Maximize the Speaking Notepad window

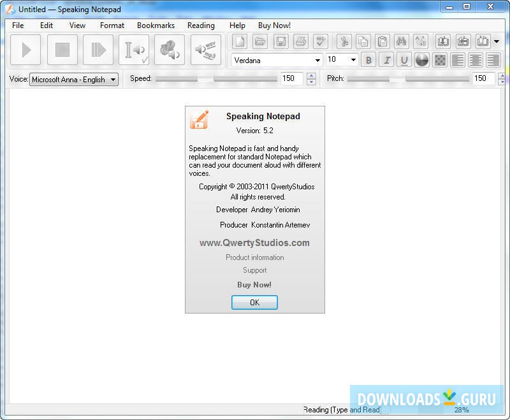[x=467, y=7]
